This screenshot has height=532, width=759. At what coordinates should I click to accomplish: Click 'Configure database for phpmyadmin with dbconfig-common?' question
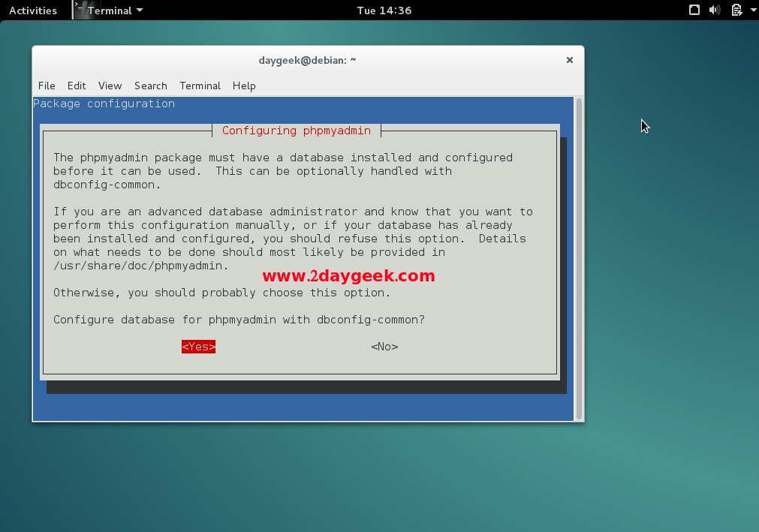(239, 320)
